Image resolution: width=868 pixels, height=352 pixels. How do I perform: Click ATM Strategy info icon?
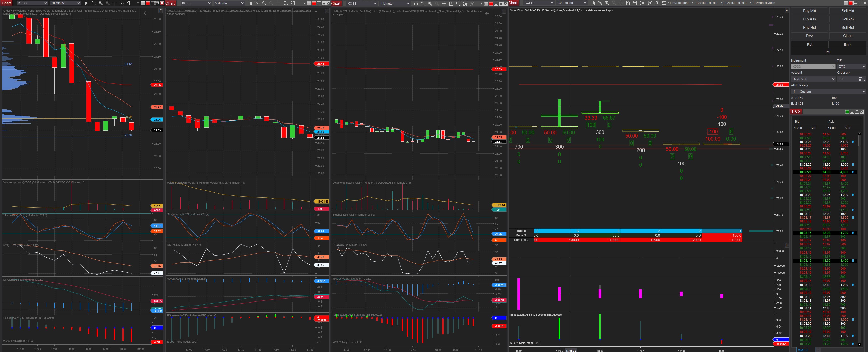point(794,92)
